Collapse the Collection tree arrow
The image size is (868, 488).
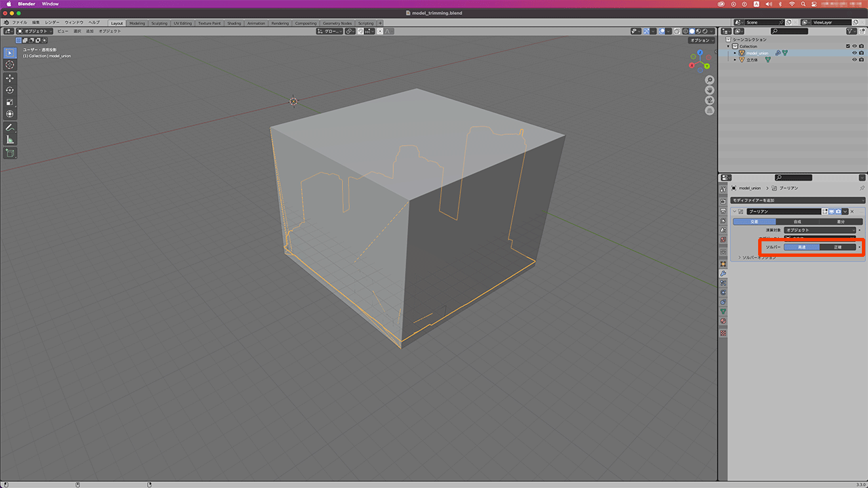728,46
